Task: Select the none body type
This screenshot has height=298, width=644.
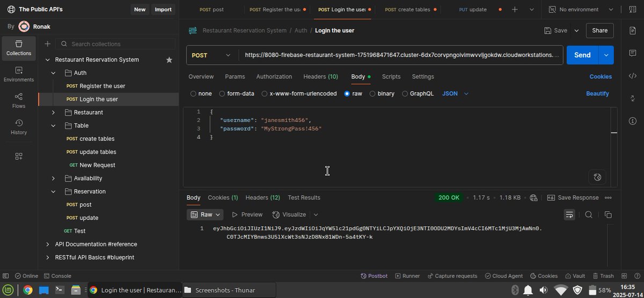Action: [201, 93]
